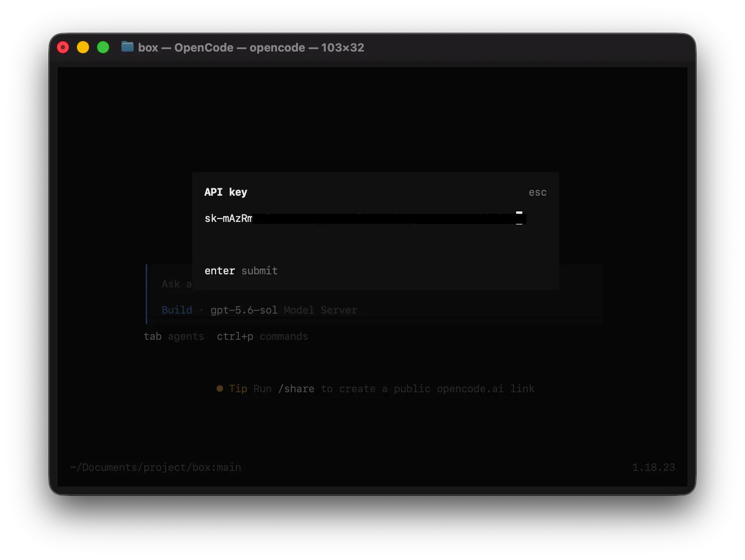745x560 pixels.
Task: Click the opencode.ai link text
Action: (470, 389)
